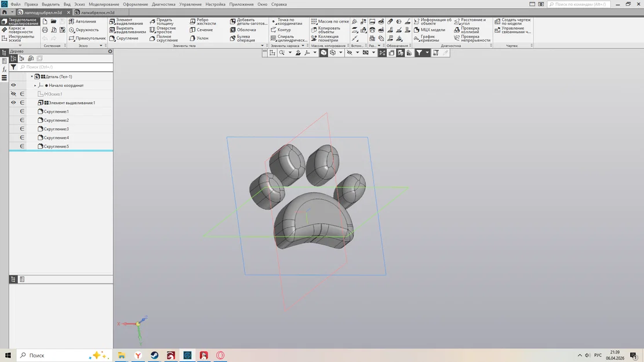
Task: Expand tool set list below Инструменты эскиза
Action: [20, 46]
